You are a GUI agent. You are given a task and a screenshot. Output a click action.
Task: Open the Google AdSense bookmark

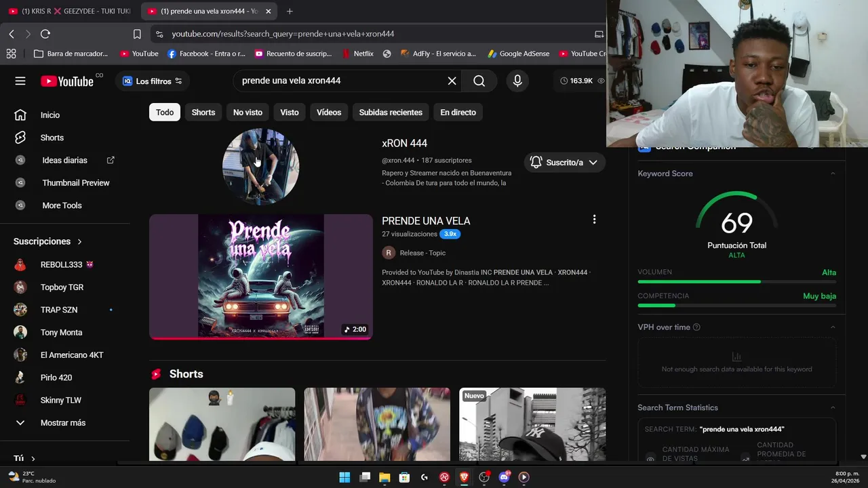pos(518,54)
